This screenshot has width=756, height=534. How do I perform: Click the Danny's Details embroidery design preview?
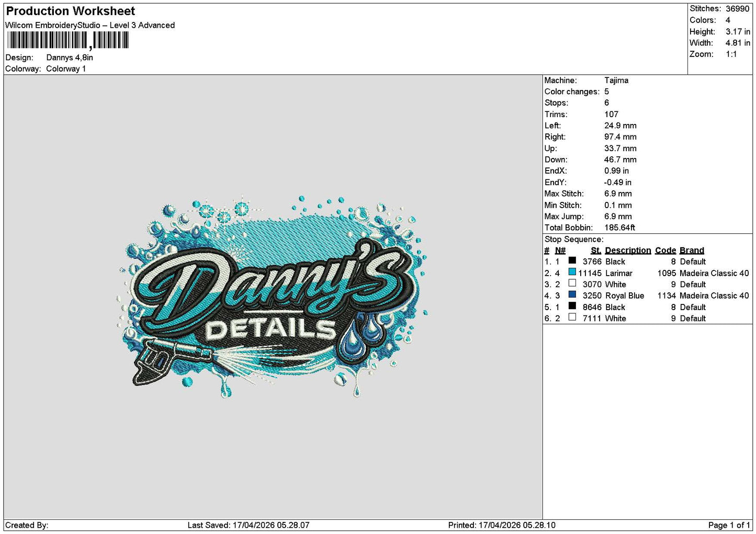pyautogui.click(x=273, y=296)
